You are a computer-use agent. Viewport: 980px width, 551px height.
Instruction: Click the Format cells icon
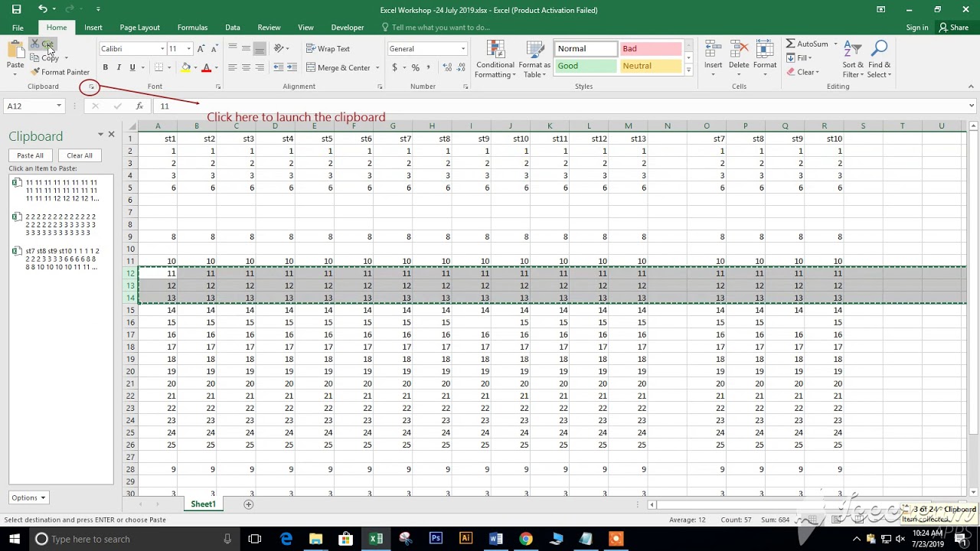[765, 50]
